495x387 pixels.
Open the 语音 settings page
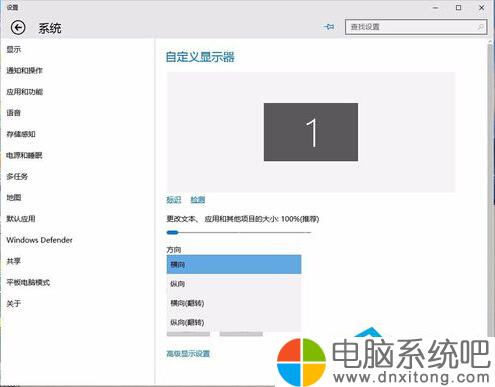point(14,113)
